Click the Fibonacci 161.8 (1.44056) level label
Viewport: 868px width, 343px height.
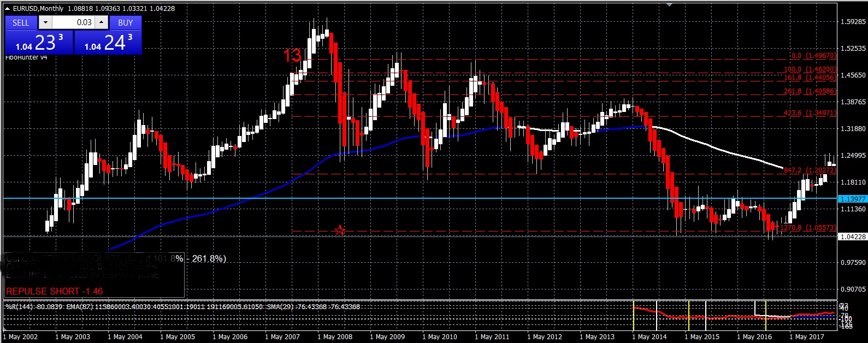click(810, 78)
